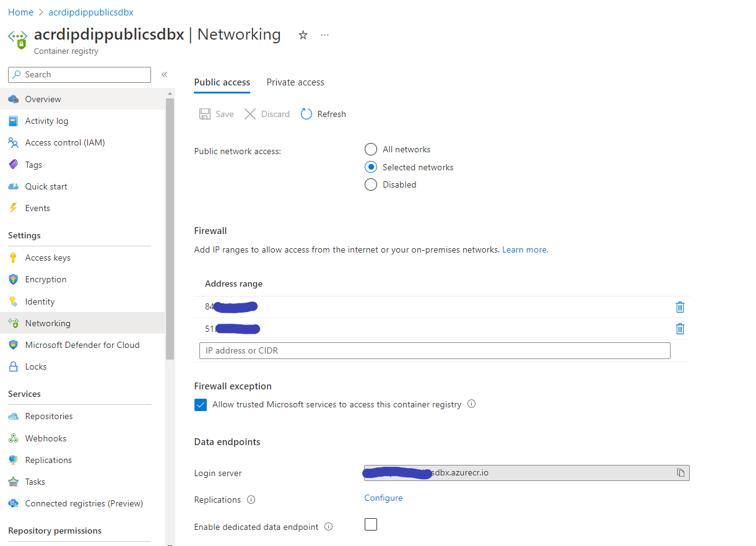Viewport: 756px width, 546px height.
Task: Click the purple Tags icon
Action: click(x=13, y=165)
